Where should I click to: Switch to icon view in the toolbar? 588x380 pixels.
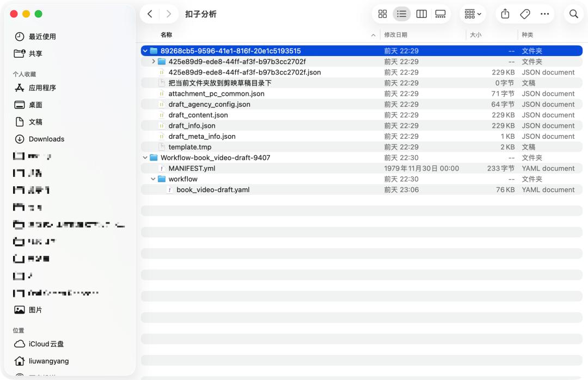[x=382, y=14]
